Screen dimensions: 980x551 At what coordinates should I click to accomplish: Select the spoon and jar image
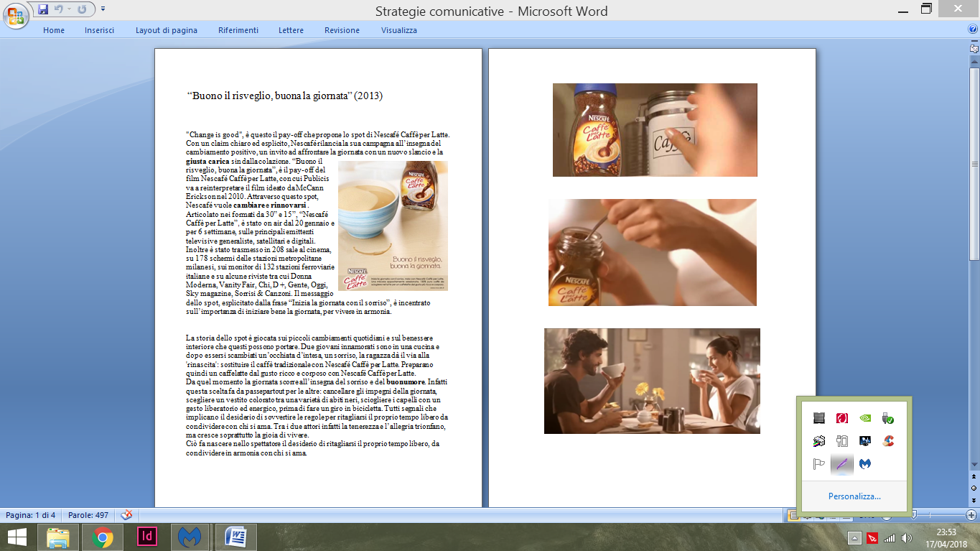[x=653, y=252]
